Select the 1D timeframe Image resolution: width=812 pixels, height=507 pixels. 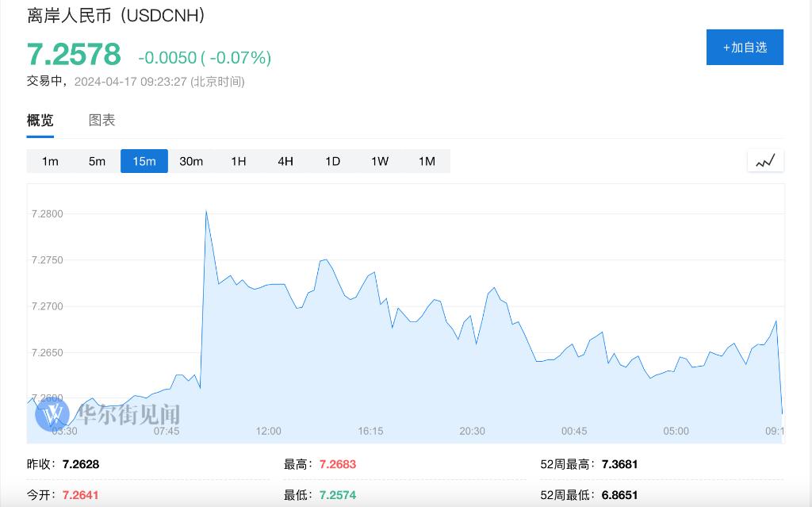click(332, 161)
